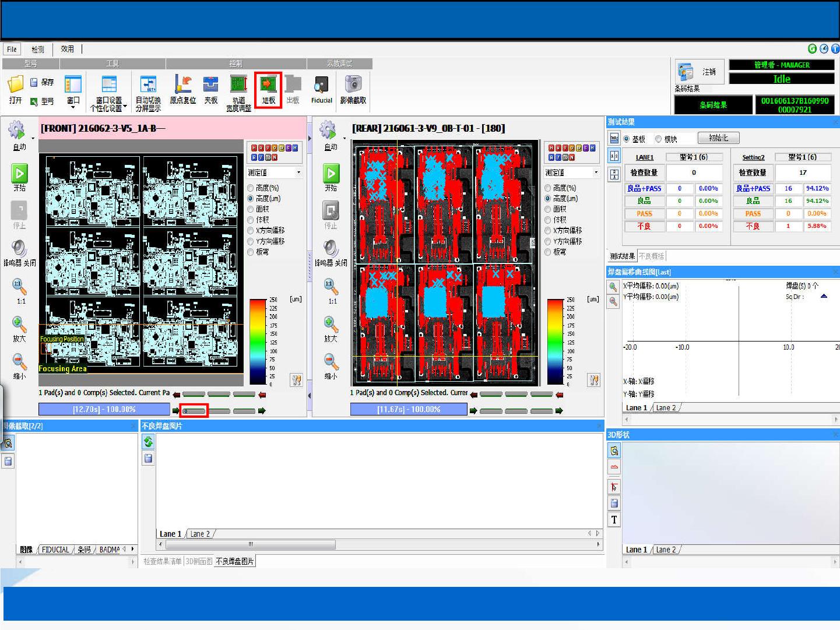Select the 面积 radio in REAR panel
The height and width of the screenshot is (630, 840).
click(x=548, y=209)
